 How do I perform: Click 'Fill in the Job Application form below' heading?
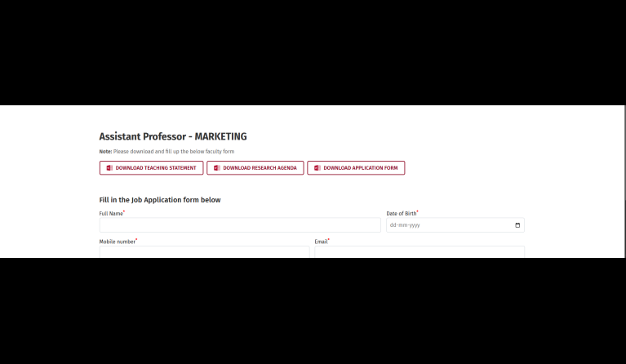159,199
